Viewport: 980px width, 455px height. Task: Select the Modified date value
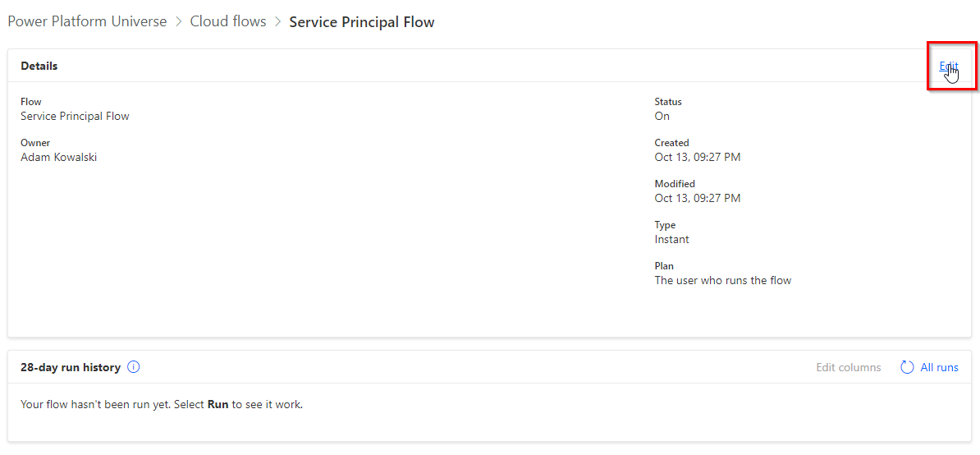click(698, 198)
